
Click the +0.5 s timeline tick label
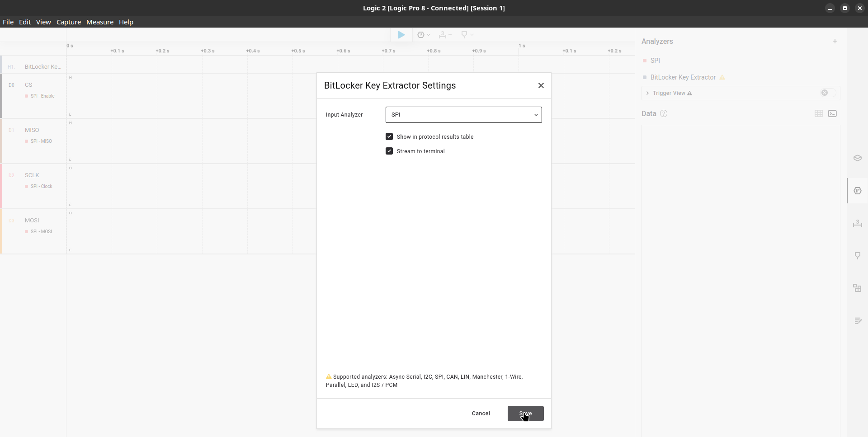(x=298, y=51)
